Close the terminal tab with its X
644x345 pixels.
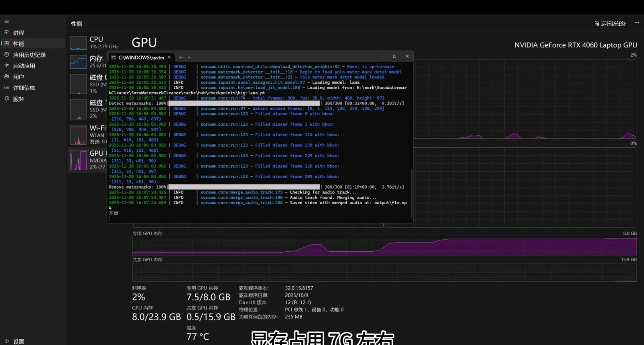[x=169, y=57]
